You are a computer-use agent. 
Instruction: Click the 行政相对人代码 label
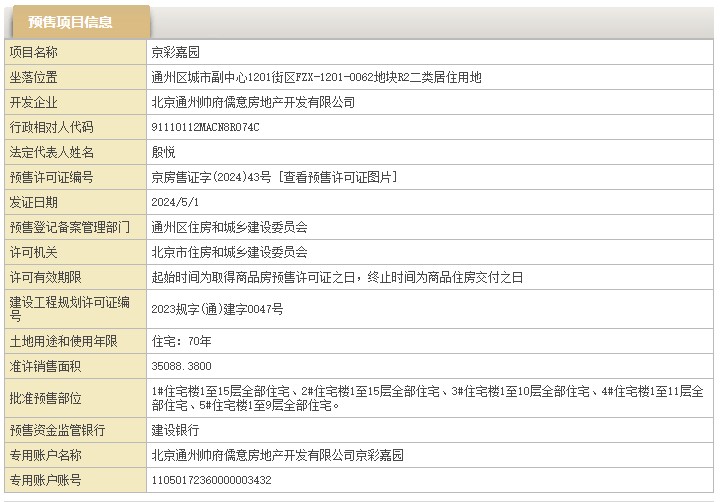tap(51, 127)
